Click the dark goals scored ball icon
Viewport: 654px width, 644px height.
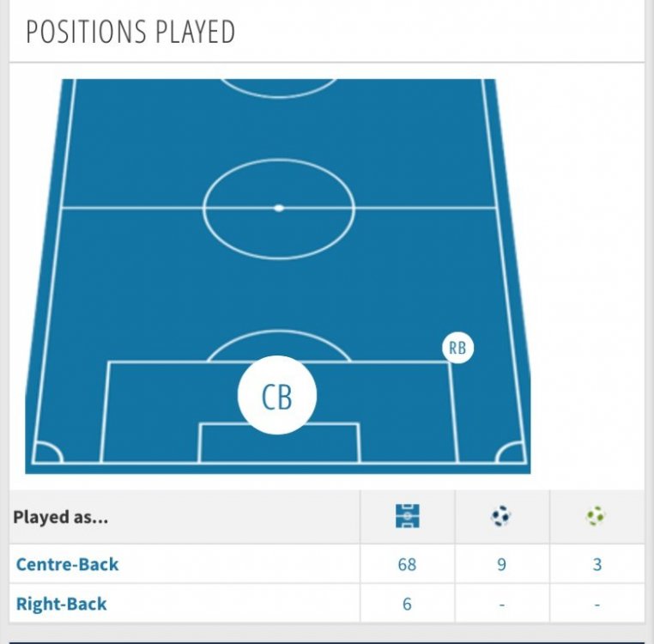(501, 516)
